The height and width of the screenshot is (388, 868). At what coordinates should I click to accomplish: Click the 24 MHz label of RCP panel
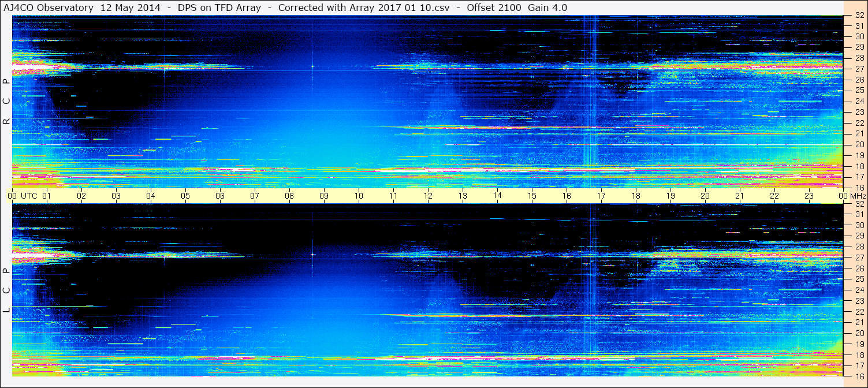pos(859,102)
